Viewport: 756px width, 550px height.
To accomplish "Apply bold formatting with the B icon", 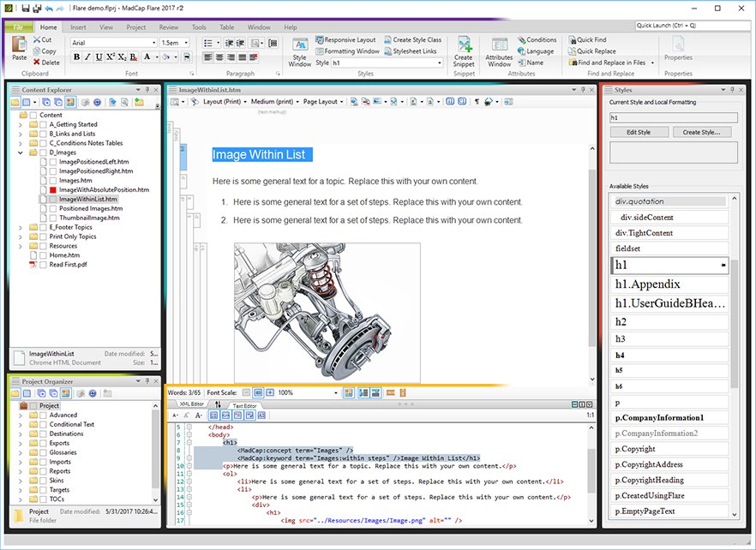I will 76,57.
